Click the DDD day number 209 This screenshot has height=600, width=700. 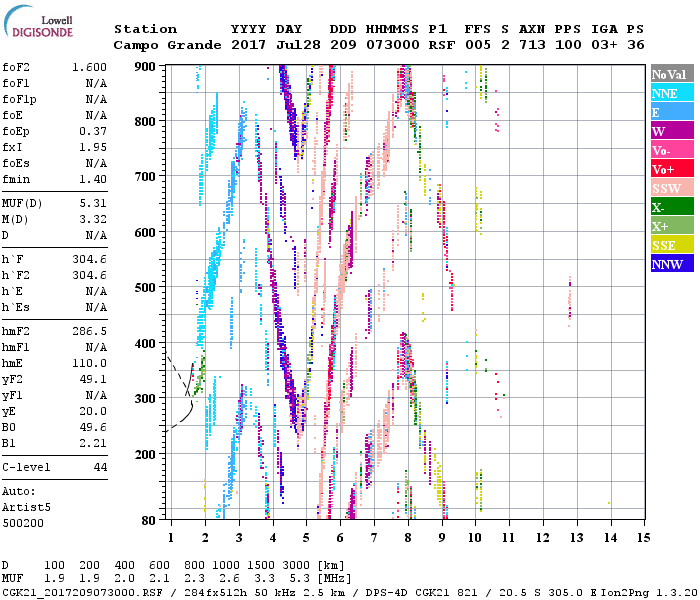[x=343, y=45]
